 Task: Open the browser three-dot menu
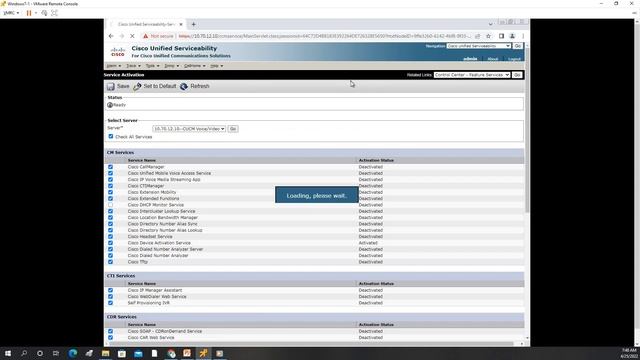coord(523,36)
